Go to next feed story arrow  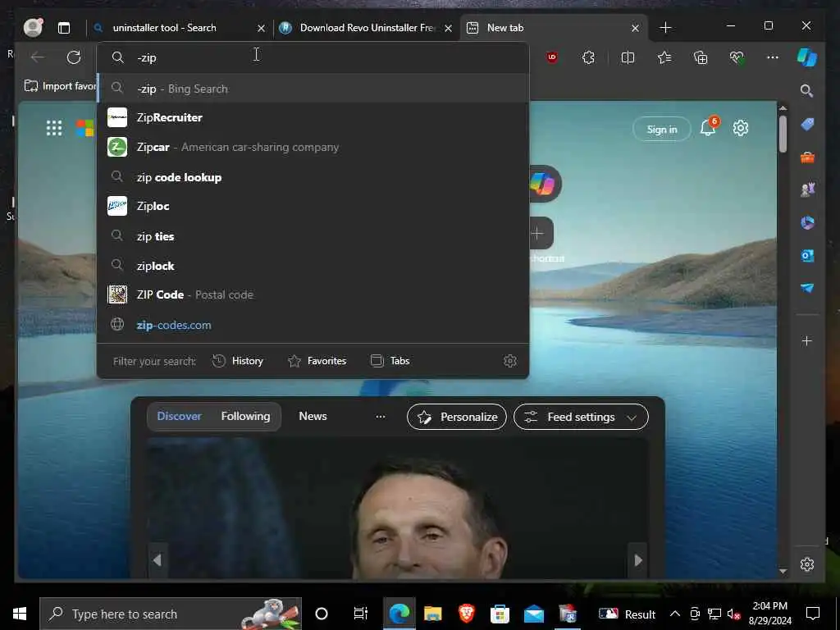pos(638,560)
